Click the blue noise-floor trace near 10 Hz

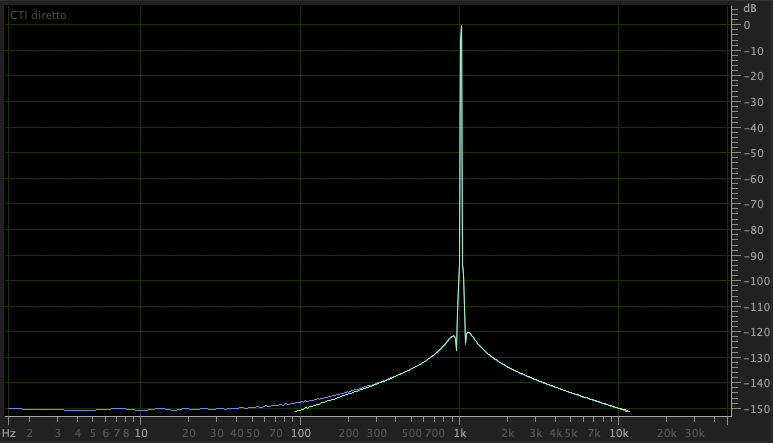point(141,409)
